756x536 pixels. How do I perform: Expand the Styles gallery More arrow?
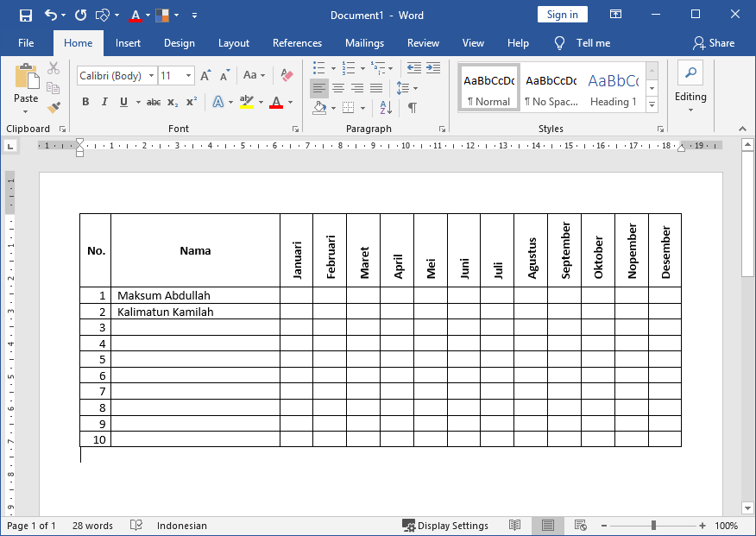pos(652,104)
